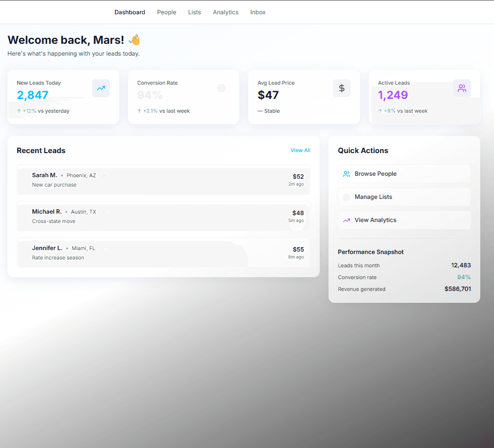Viewport: 494px width, 448px height.
Task: Open View All in Recent Leads
Action: (x=300, y=150)
